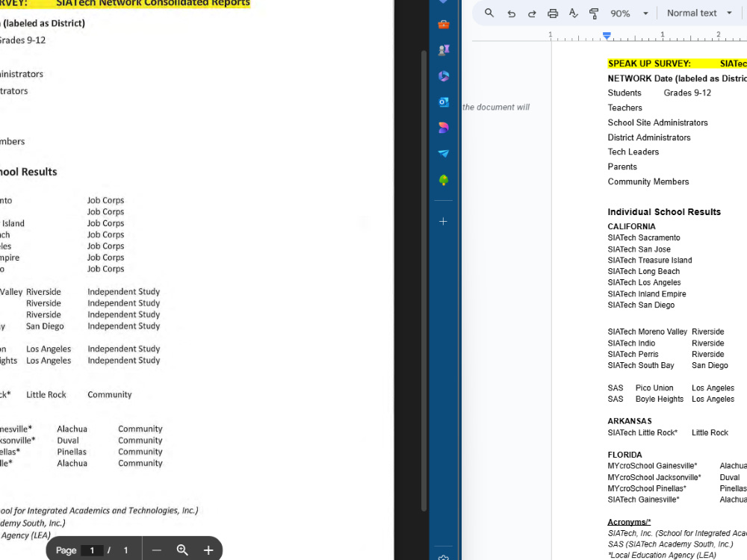Click SIATech Los Angeles entry
The height and width of the screenshot is (560, 747).
[x=644, y=282]
